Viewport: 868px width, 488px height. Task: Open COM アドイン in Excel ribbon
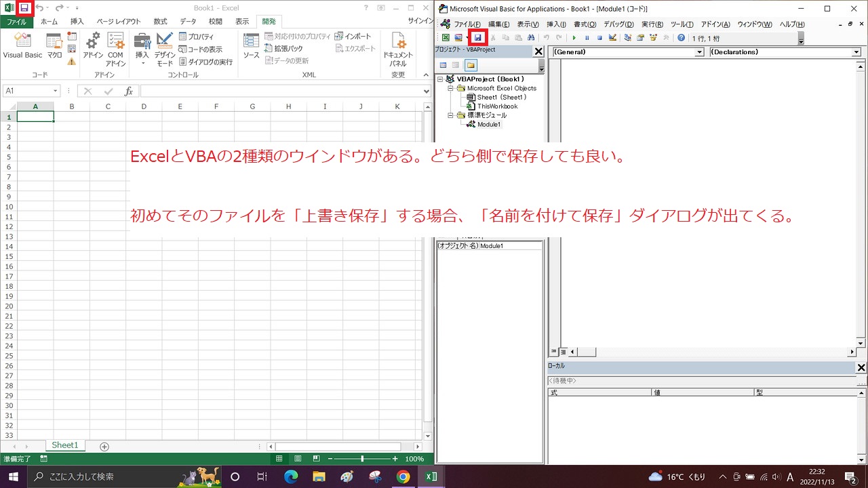tap(115, 49)
